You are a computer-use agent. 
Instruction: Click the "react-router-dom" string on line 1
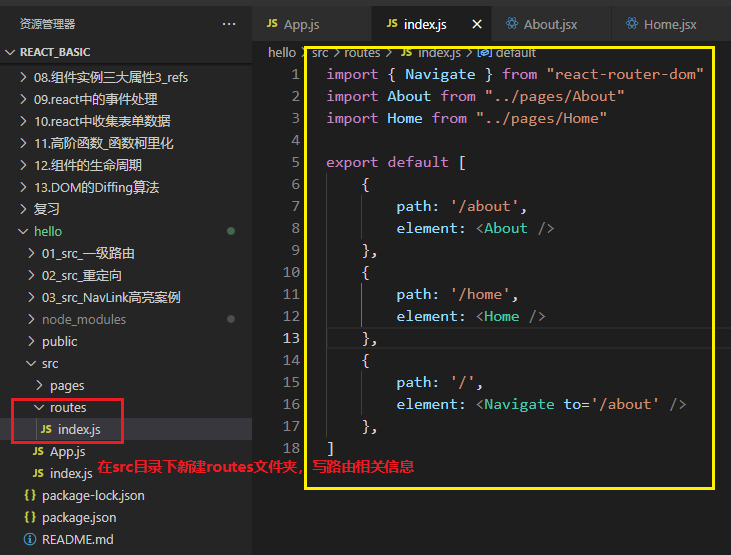point(625,75)
